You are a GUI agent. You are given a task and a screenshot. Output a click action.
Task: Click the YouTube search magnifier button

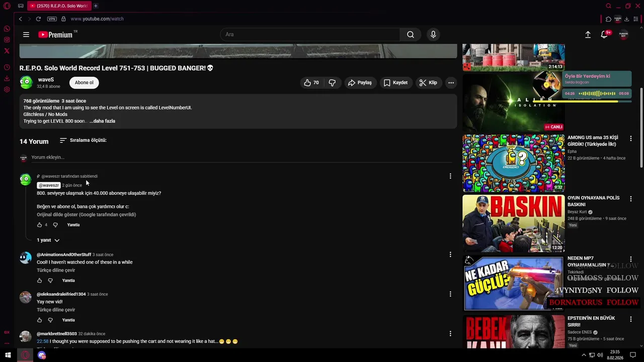tap(411, 35)
